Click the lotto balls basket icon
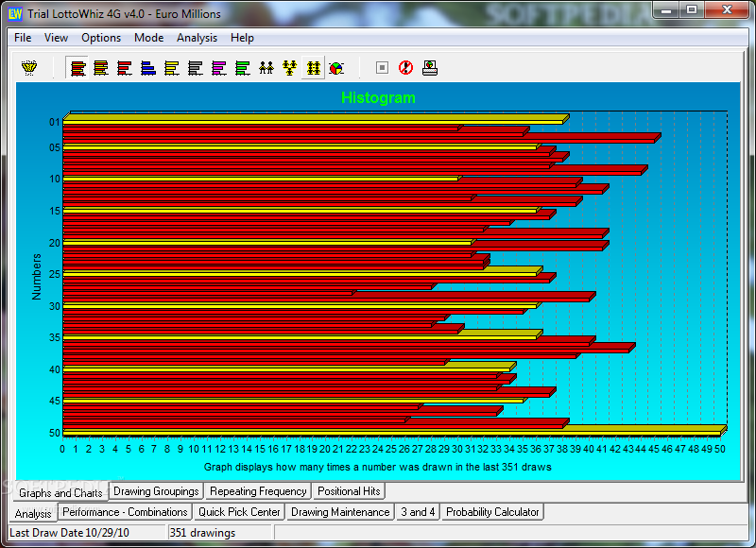 tap(29, 68)
